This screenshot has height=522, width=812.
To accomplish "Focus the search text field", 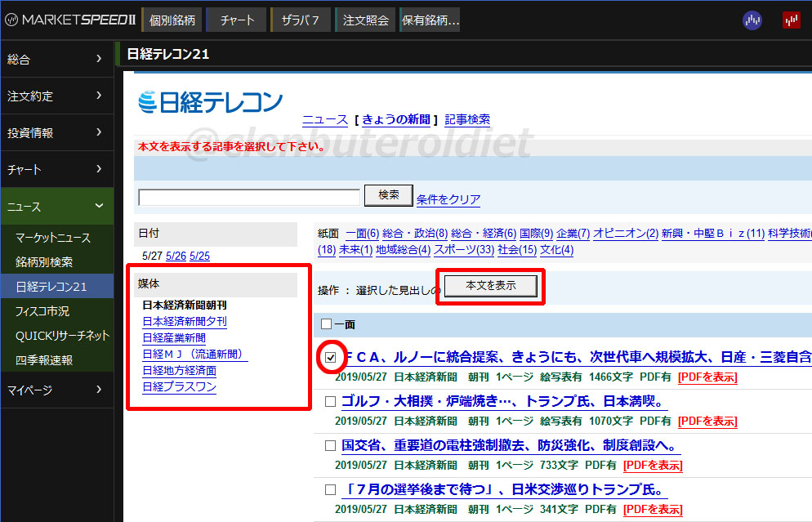I will pos(249,198).
